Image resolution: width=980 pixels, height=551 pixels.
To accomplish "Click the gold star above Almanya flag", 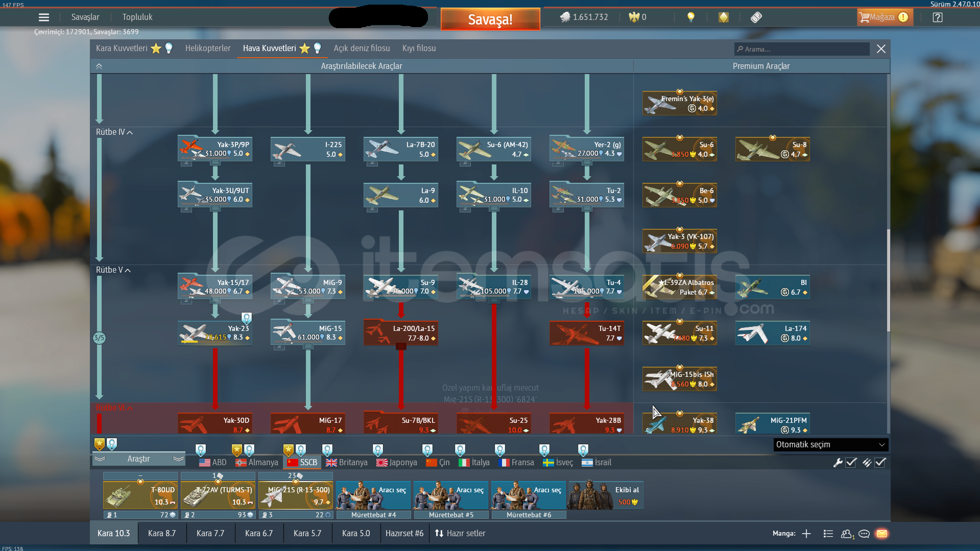I will click(x=236, y=450).
